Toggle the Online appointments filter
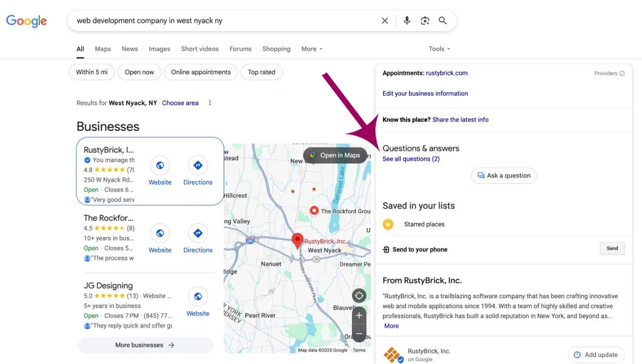 (201, 72)
